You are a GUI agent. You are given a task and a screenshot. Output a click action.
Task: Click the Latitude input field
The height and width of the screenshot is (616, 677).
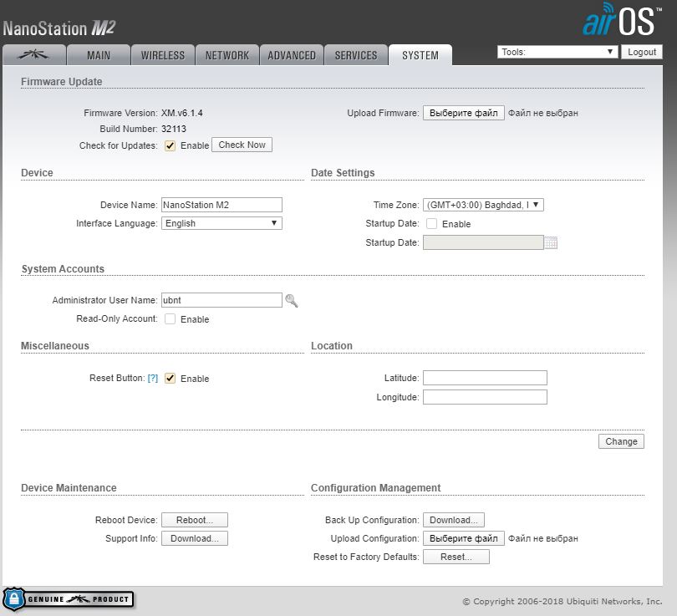click(x=485, y=378)
